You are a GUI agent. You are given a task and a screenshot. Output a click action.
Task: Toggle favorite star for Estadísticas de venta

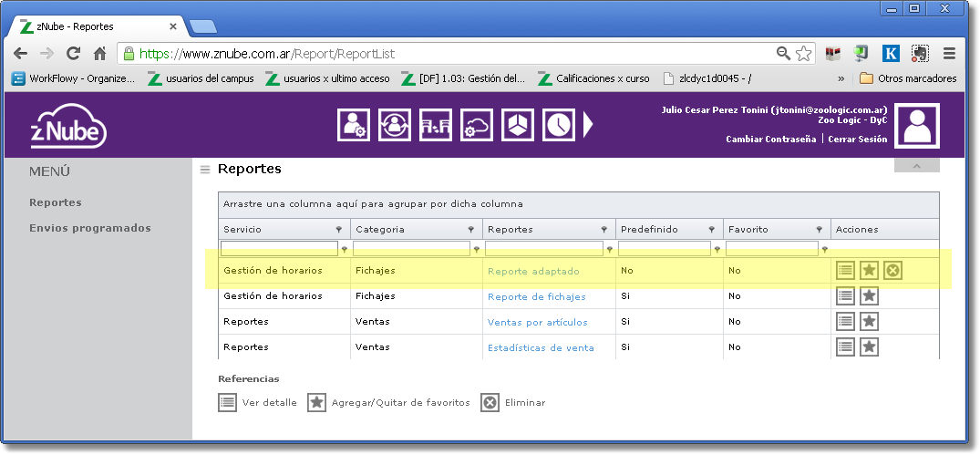pos(869,346)
